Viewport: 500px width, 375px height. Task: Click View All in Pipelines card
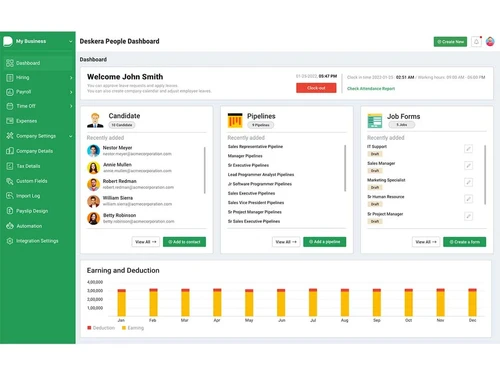coord(286,242)
